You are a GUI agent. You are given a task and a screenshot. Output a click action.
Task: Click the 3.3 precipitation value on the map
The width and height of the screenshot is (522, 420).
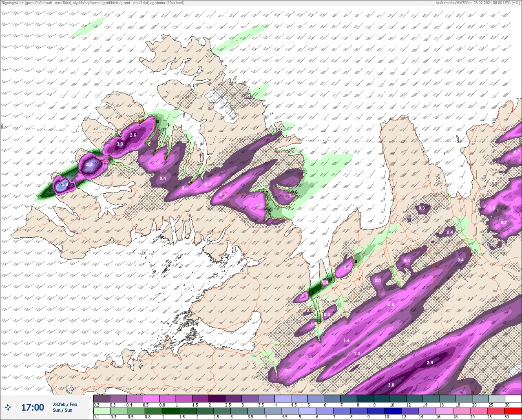coord(120,144)
